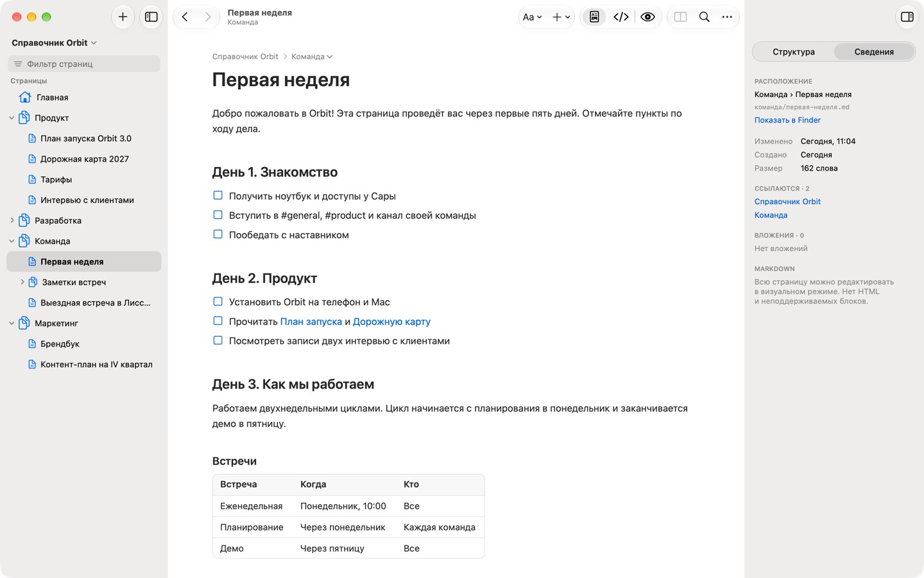Follow the Дорожную карту link
The width and height of the screenshot is (924, 578).
point(391,321)
